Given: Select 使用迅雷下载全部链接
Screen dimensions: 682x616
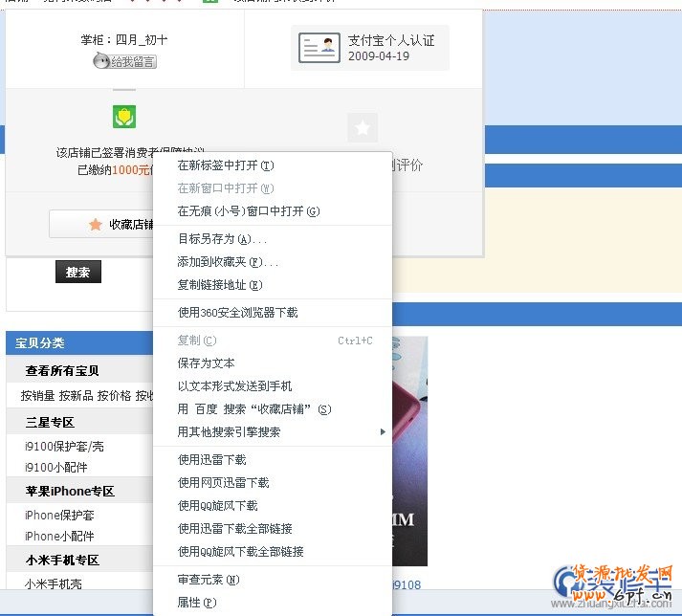Looking at the screenshot, I should (x=273, y=529).
